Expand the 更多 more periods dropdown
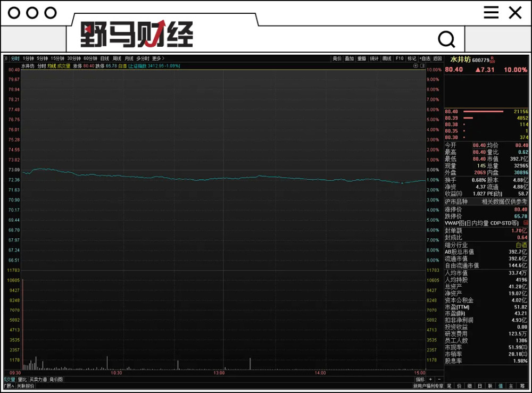The height and width of the screenshot is (393, 532). (158, 58)
